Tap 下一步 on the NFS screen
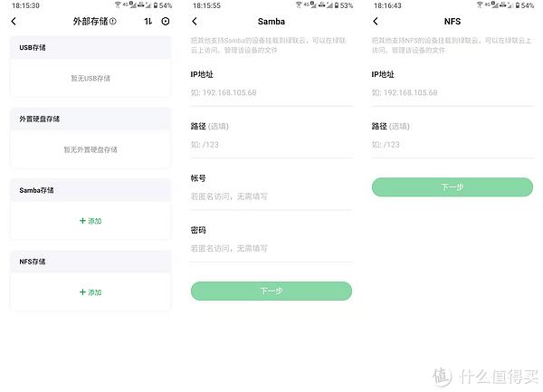The width and height of the screenshot is (543, 392). coord(452,187)
